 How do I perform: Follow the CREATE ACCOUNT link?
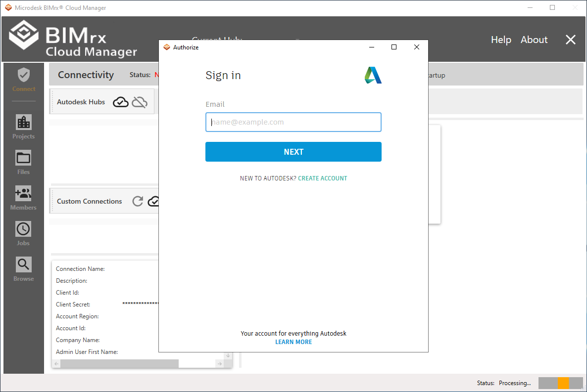pyautogui.click(x=323, y=178)
